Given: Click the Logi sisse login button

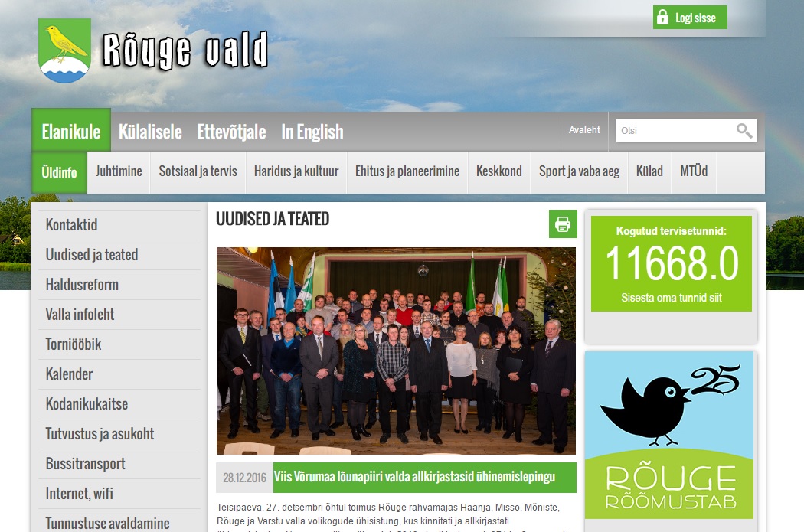Looking at the screenshot, I should [x=690, y=18].
